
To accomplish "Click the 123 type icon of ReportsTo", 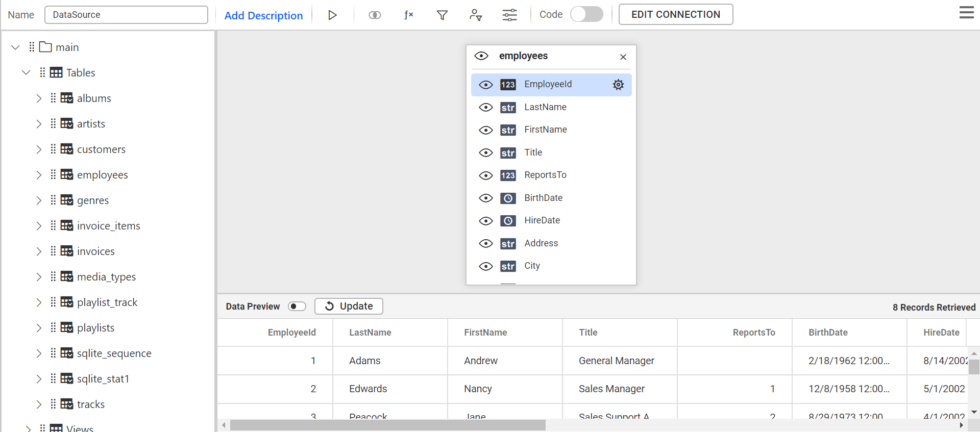I will click(x=508, y=175).
